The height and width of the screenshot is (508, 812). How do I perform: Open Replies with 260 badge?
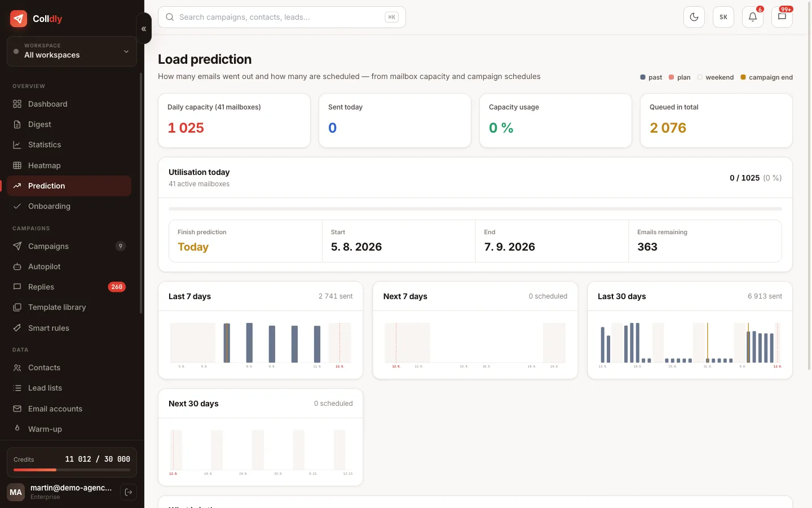pos(69,287)
